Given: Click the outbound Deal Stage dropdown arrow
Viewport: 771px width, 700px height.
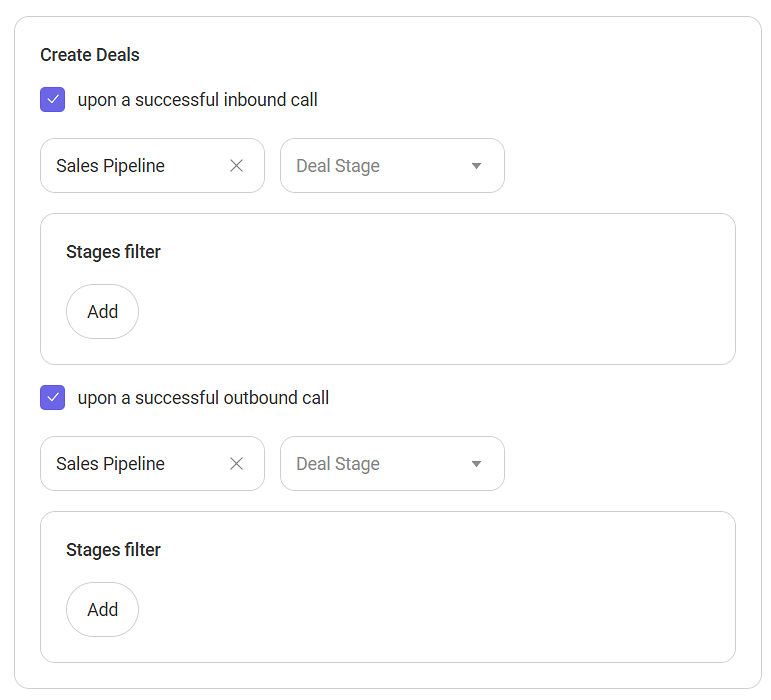Looking at the screenshot, I should [476, 464].
